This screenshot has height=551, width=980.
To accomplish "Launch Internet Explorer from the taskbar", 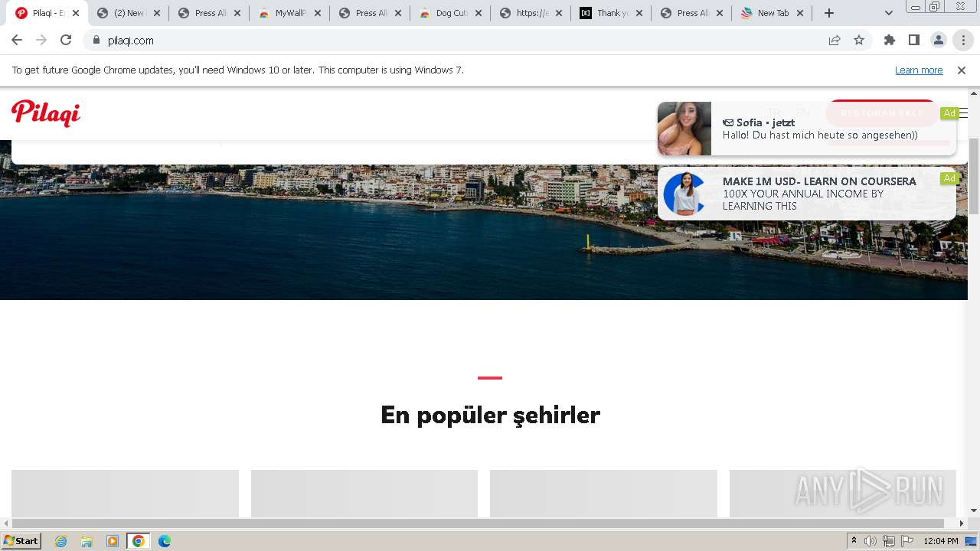I will tap(61, 541).
